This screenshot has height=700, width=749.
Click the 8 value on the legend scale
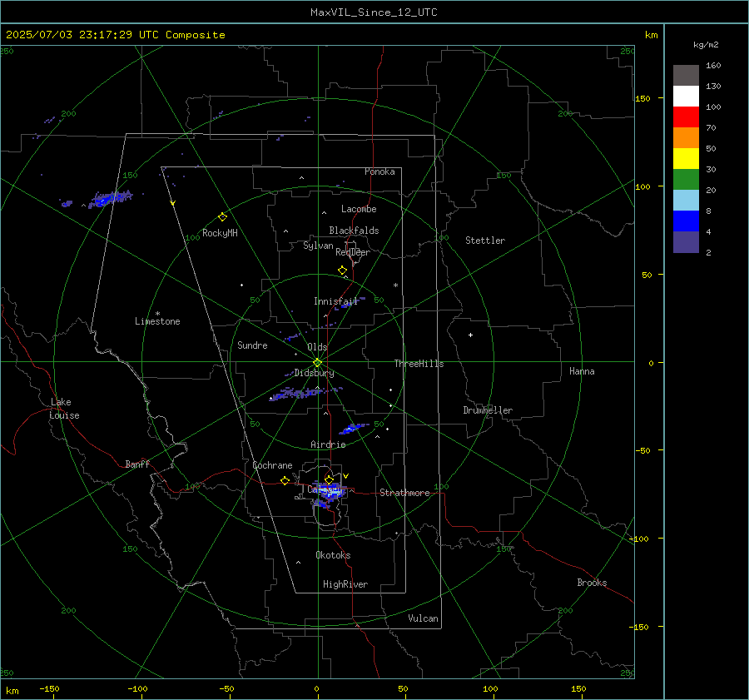(708, 211)
